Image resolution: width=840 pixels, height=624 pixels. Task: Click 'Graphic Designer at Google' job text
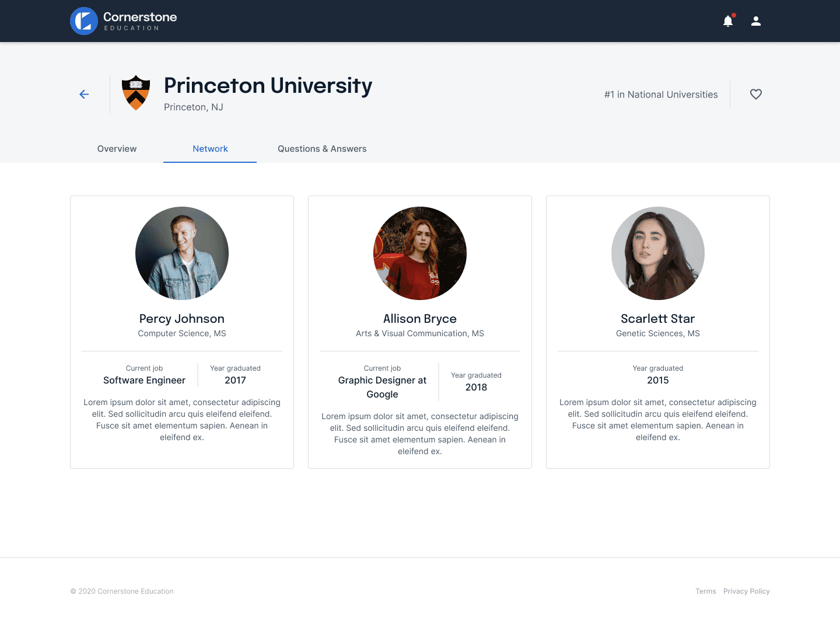click(x=382, y=387)
